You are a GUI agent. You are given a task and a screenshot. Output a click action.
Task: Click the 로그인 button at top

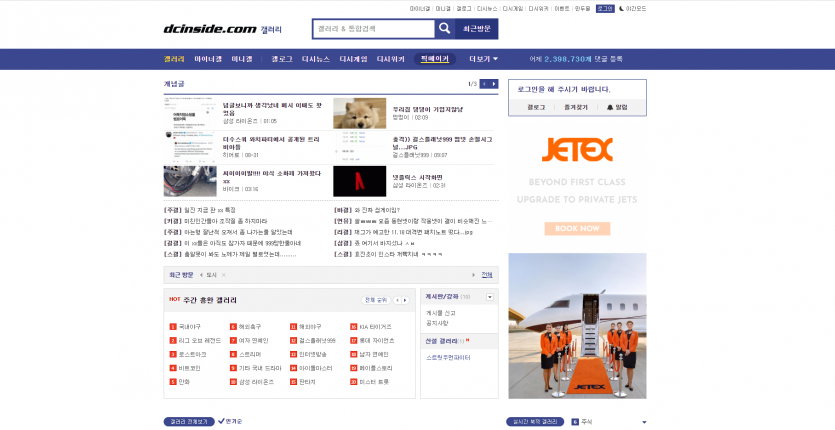[606, 8]
